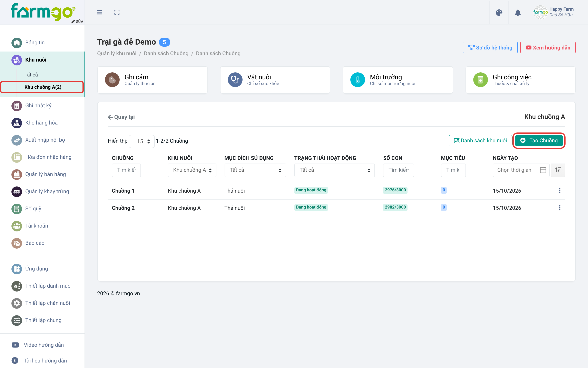
Task: Toggle the hamburger sidebar menu icon
Action: pyautogui.click(x=100, y=12)
